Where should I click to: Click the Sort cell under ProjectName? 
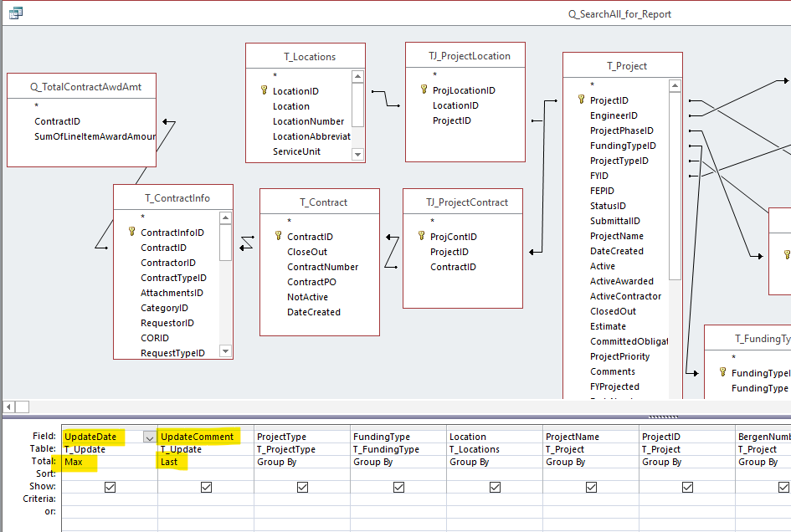(591, 474)
